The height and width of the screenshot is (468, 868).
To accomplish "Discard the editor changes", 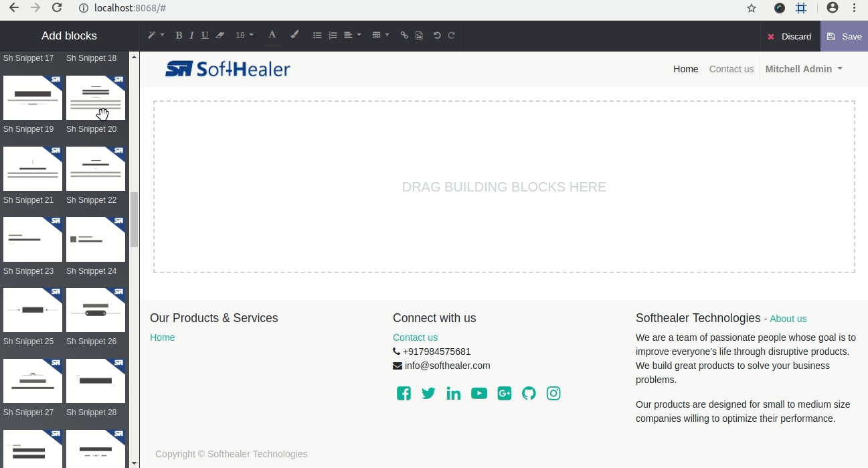I will tap(790, 36).
